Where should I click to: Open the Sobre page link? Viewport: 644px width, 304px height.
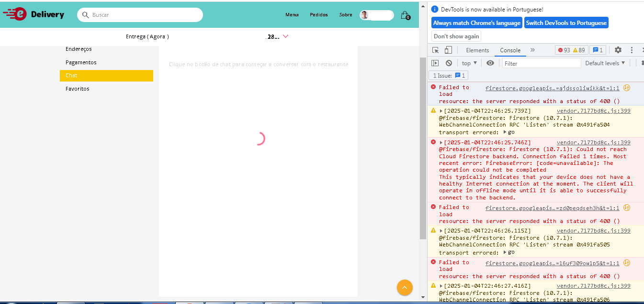pyautogui.click(x=346, y=15)
